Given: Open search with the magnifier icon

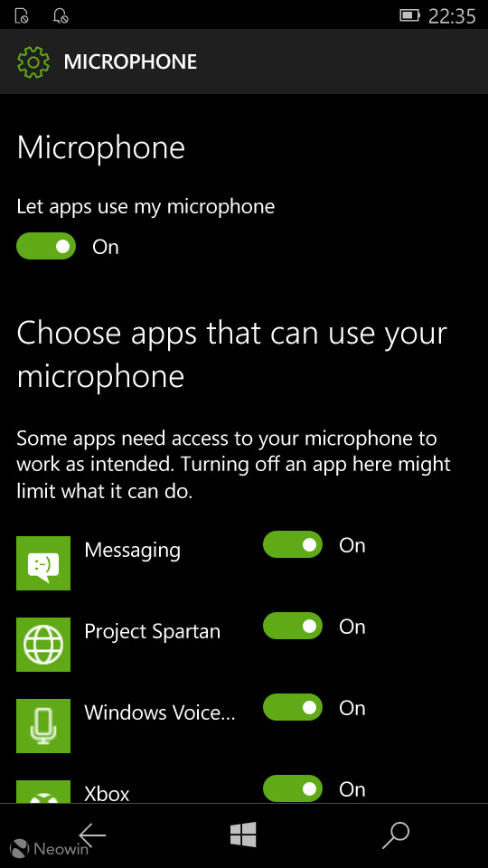Looking at the screenshot, I should coord(396,835).
